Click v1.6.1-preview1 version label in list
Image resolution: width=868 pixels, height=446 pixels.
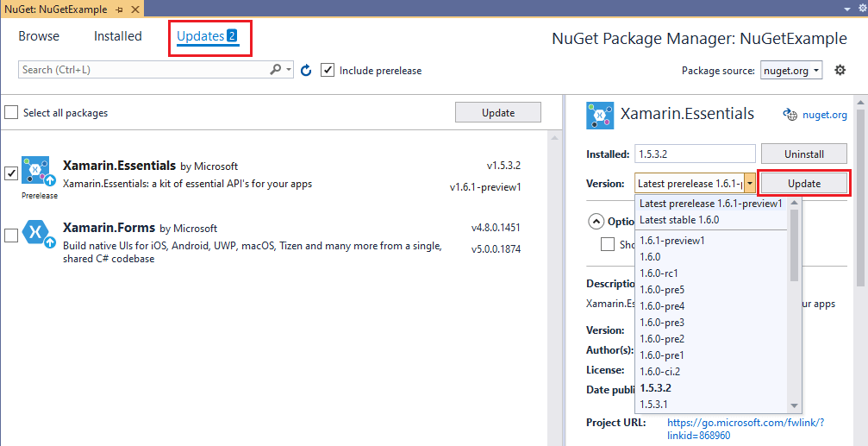485,186
